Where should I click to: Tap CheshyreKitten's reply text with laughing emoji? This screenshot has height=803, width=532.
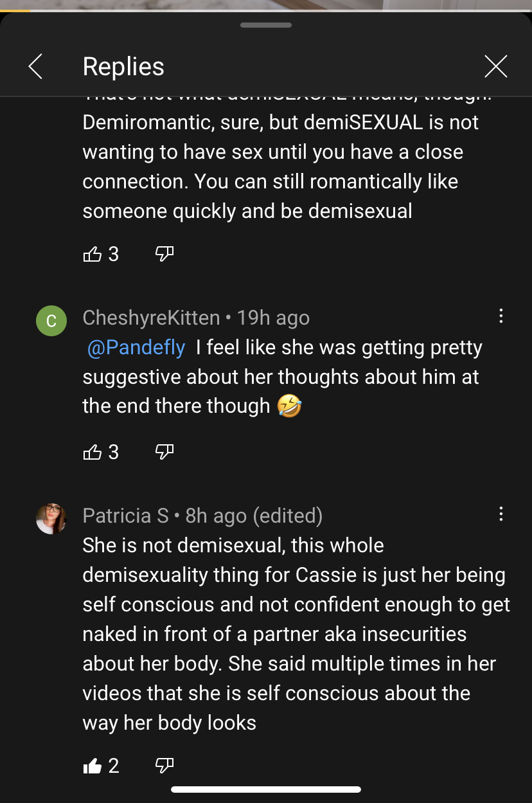pyautogui.click(x=282, y=377)
